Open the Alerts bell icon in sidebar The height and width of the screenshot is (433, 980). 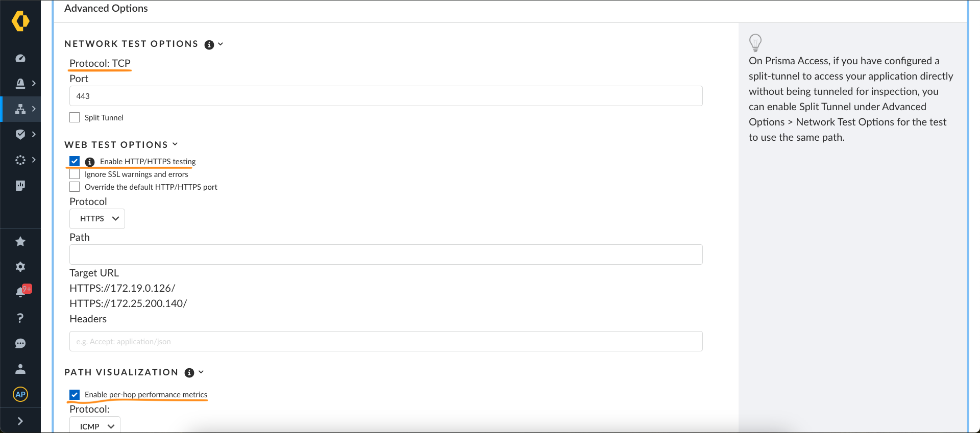(20, 83)
